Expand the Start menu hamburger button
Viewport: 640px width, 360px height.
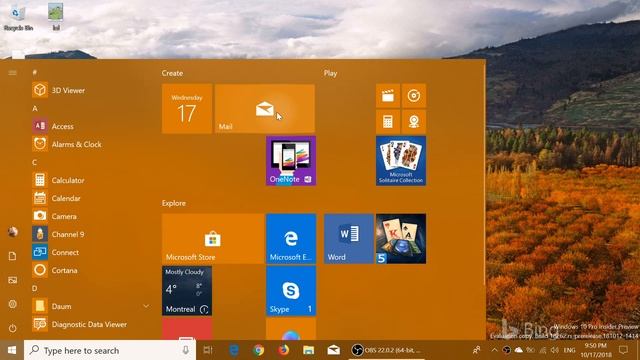click(x=13, y=73)
